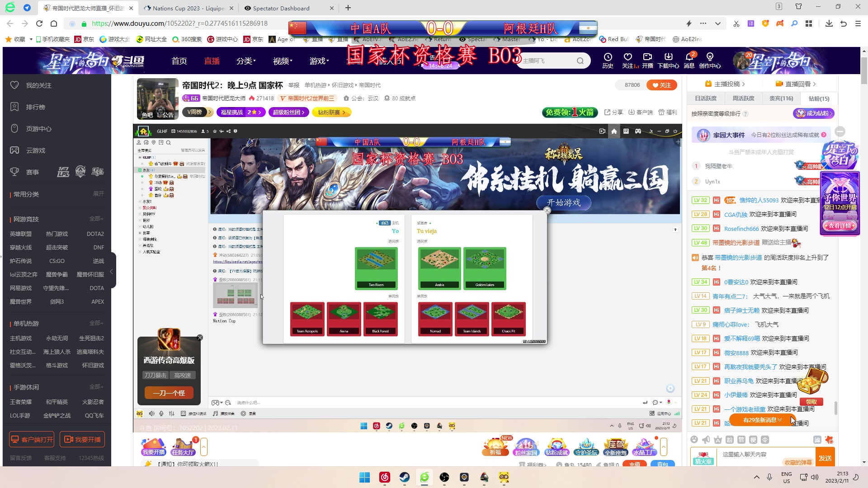Click the 梗 meme chat icon
The height and width of the screenshot is (488, 868).
tap(753, 440)
